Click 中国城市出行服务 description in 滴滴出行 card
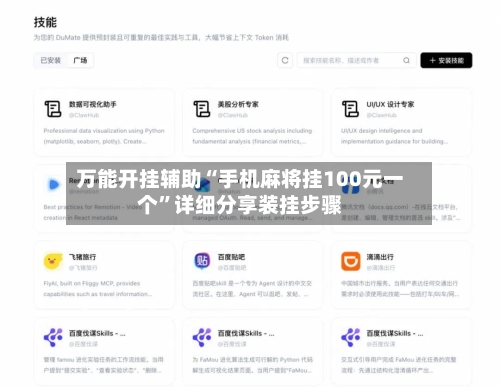The width and height of the screenshot is (500, 387). tap(400, 289)
